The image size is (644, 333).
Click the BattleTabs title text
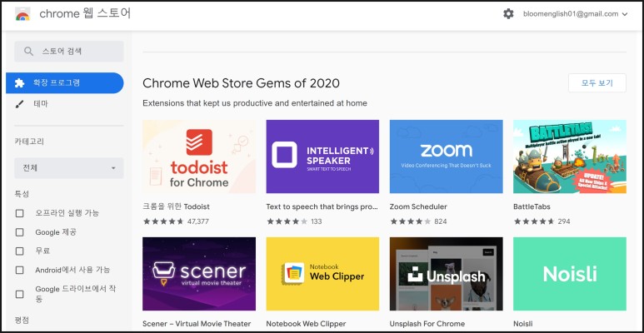(532, 206)
